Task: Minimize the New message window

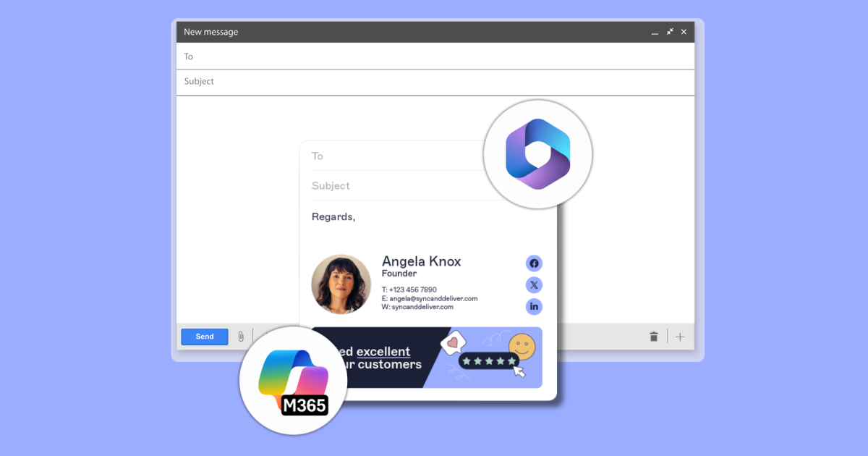Action: click(x=655, y=33)
